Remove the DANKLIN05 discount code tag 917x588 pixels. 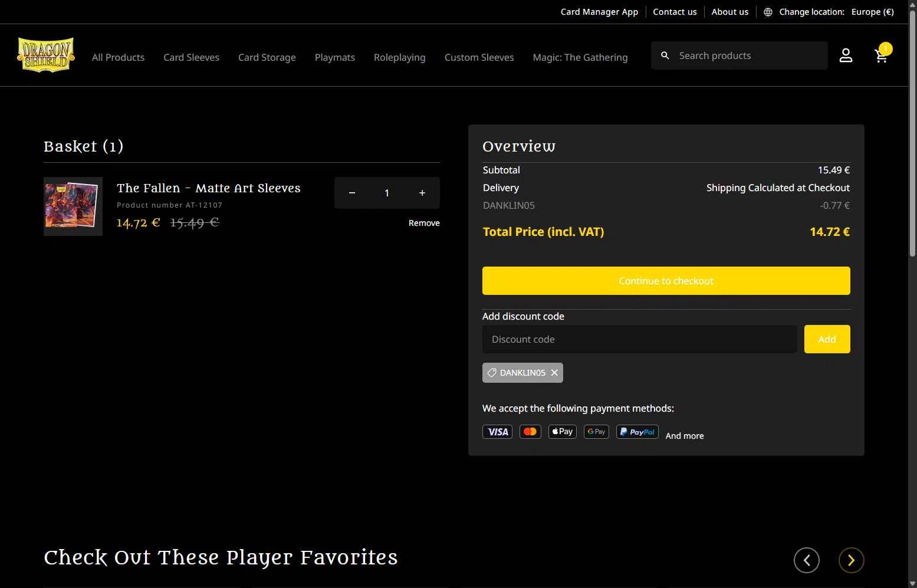click(x=554, y=373)
